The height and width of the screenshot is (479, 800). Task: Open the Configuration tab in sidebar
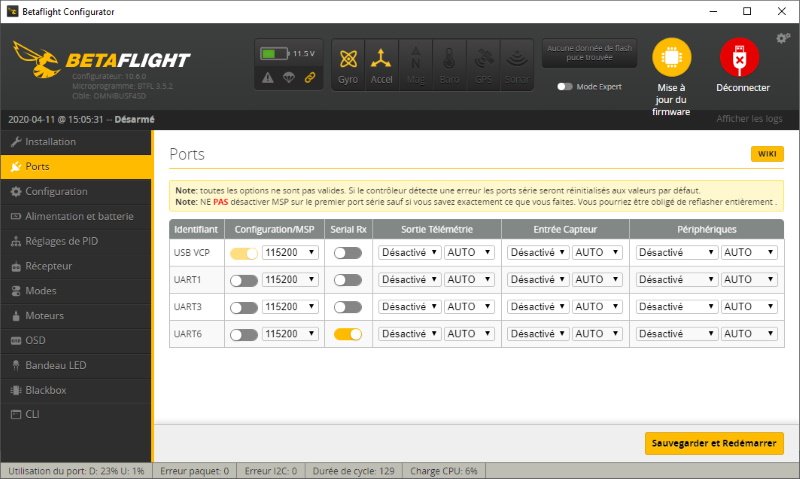coord(56,191)
